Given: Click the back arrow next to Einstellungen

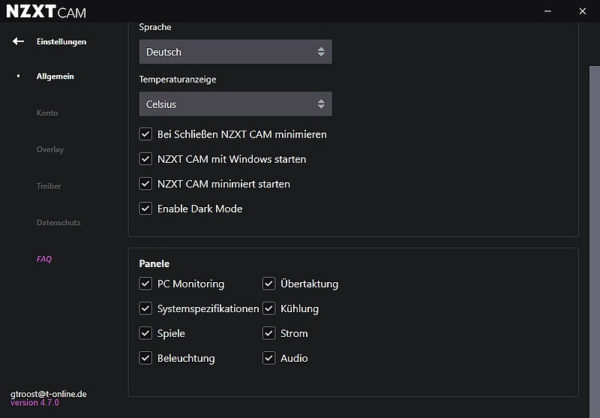Looking at the screenshot, I should click(18, 41).
